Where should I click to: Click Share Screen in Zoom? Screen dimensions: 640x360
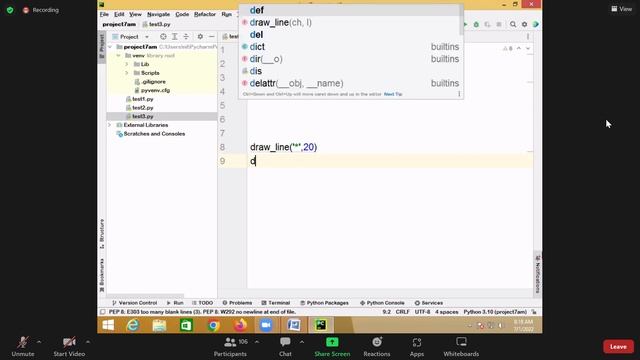(x=332, y=347)
